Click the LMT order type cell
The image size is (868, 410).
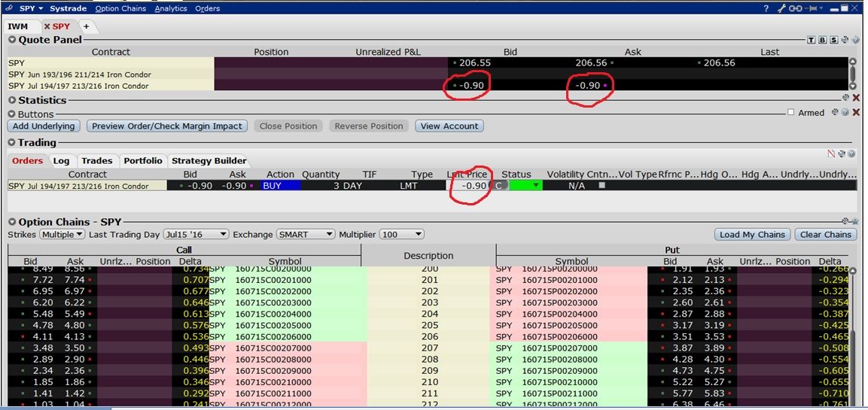click(x=409, y=186)
